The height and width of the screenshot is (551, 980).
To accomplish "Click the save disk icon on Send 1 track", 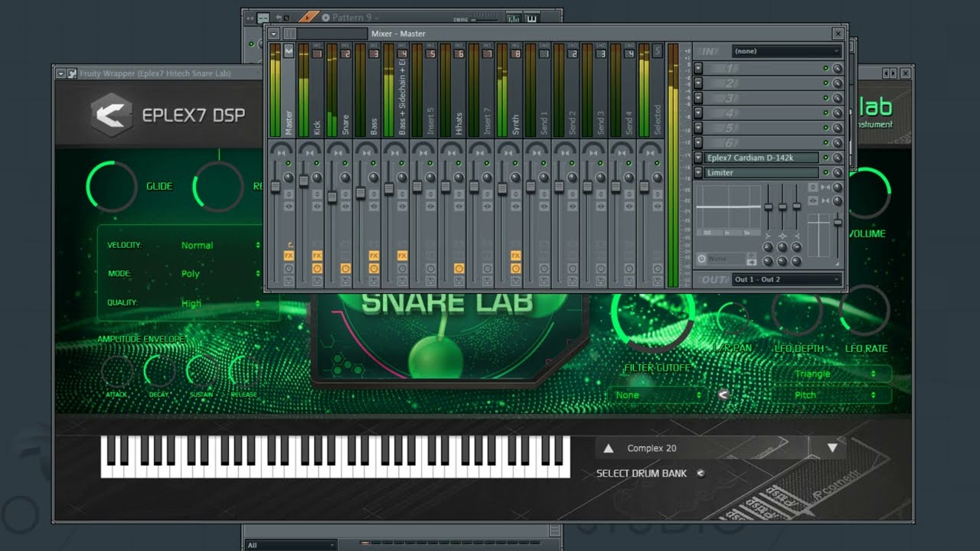I will pyautogui.click(x=544, y=281).
